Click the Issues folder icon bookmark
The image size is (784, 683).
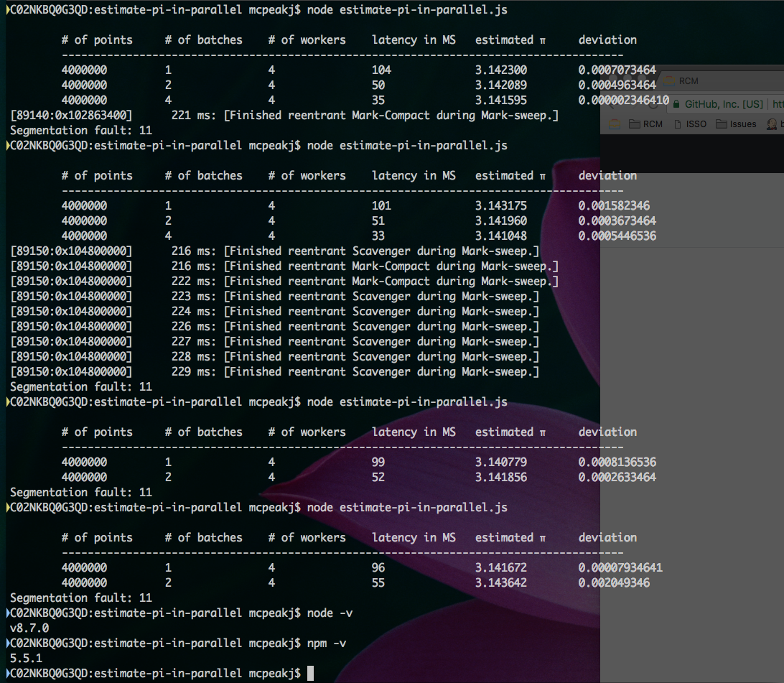pyautogui.click(x=722, y=124)
